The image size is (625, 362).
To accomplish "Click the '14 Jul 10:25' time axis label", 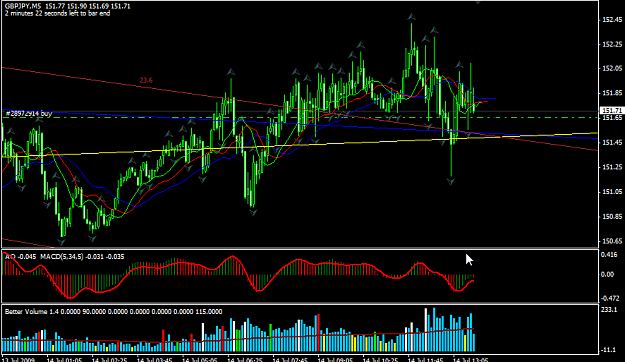I will (381, 359).
